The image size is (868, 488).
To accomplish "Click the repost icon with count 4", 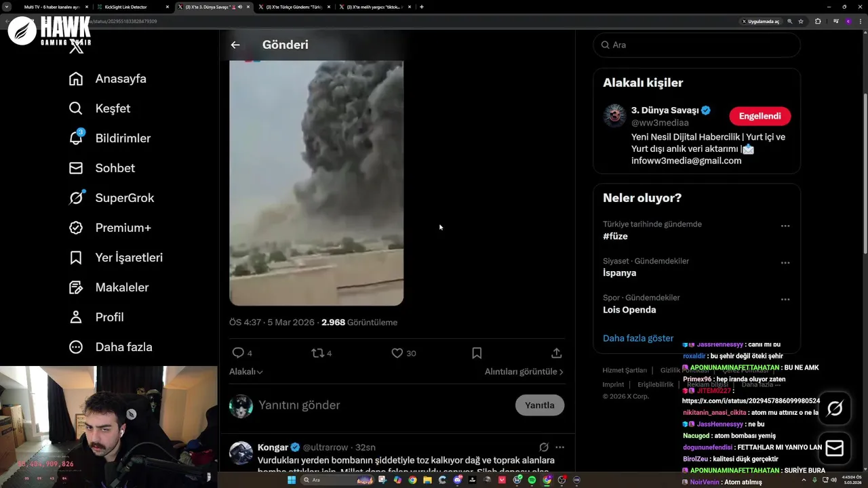I will pyautogui.click(x=317, y=353).
